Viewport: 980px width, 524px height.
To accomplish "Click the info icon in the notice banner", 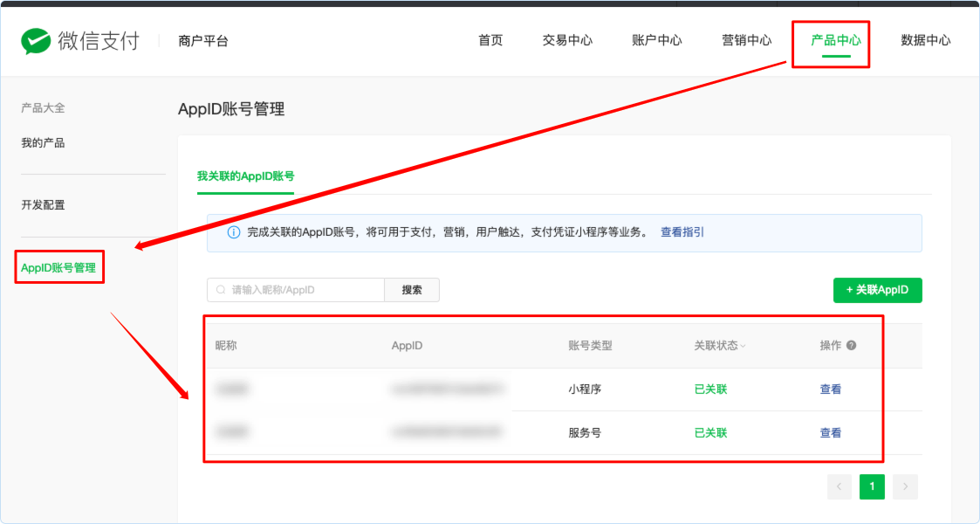I will [234, 232].
